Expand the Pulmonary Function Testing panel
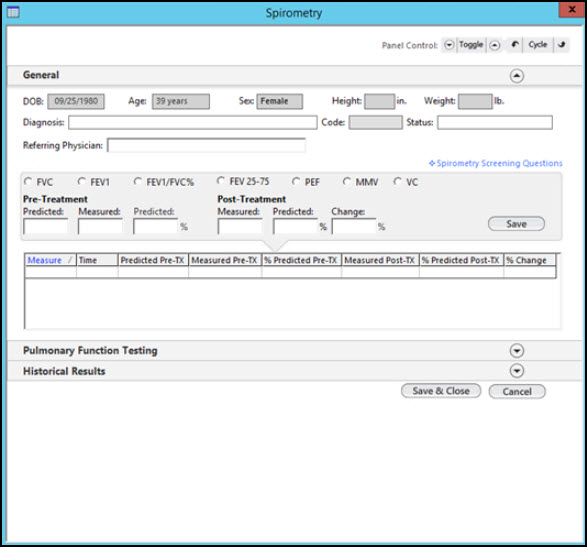The width and height of the screenshot is (587, 547). pyautogui.click(x=517, y=351)
